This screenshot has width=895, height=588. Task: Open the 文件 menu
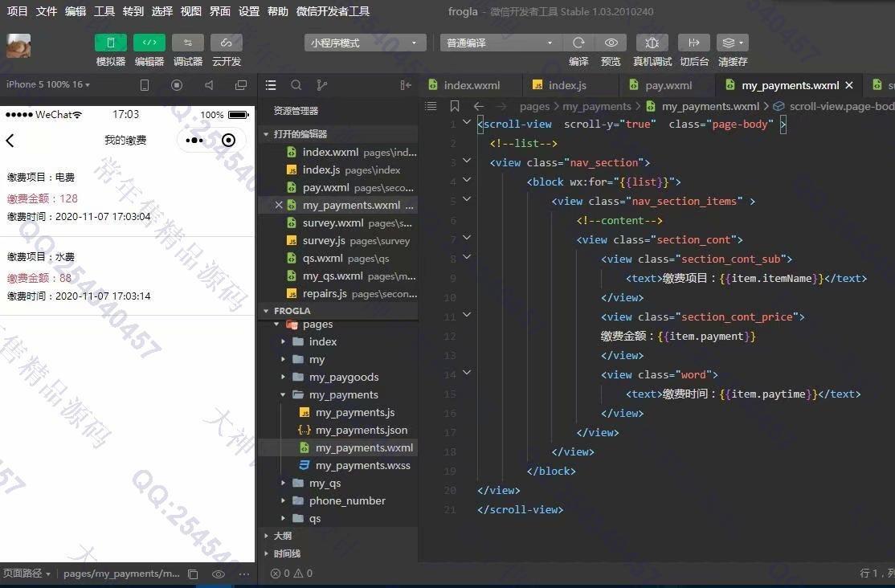tap(47, 11)
